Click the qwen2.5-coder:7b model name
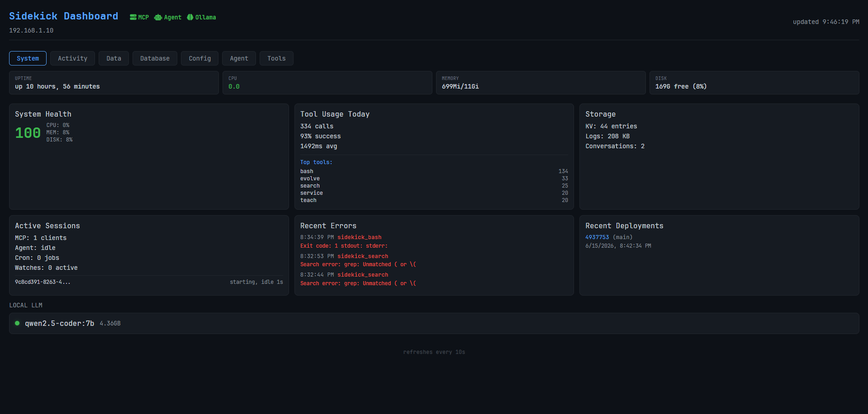This screenshot has height=414, width=868. [x=60, y=324]
